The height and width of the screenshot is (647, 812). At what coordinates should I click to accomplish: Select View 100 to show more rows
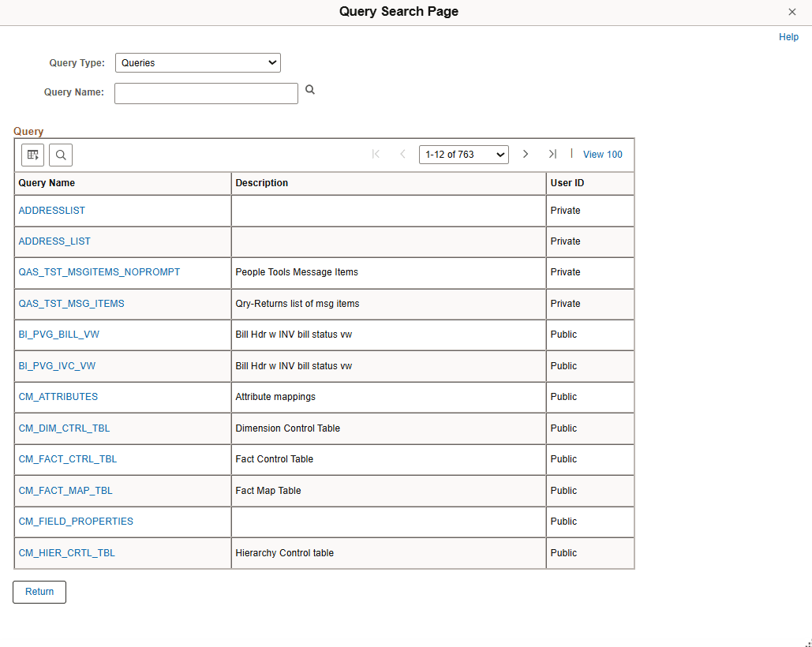(602, 154)
